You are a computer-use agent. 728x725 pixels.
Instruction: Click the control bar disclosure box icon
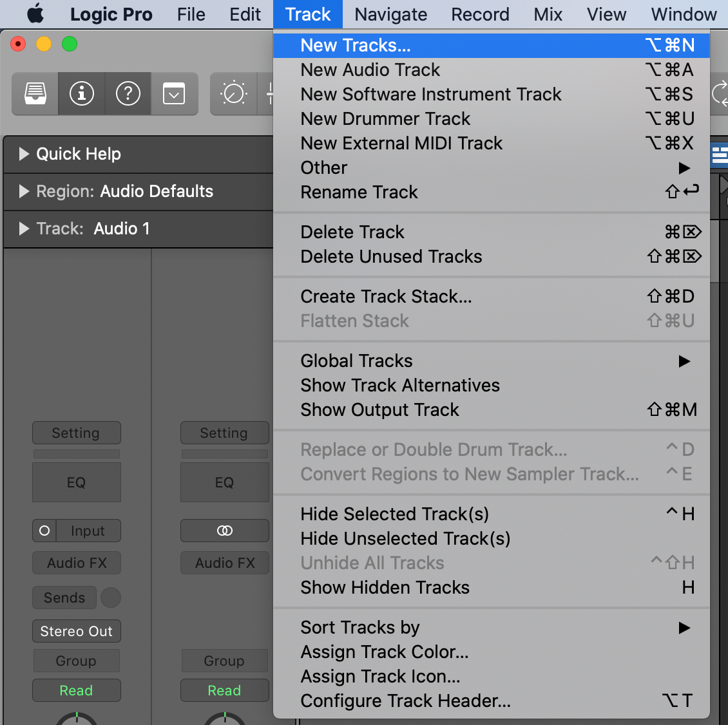(175, 93)
